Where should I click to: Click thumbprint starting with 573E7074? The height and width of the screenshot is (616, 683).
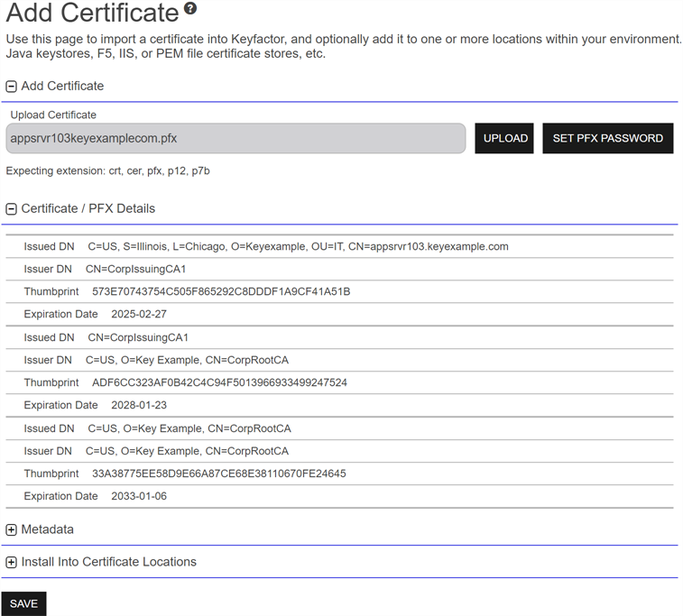221,291
